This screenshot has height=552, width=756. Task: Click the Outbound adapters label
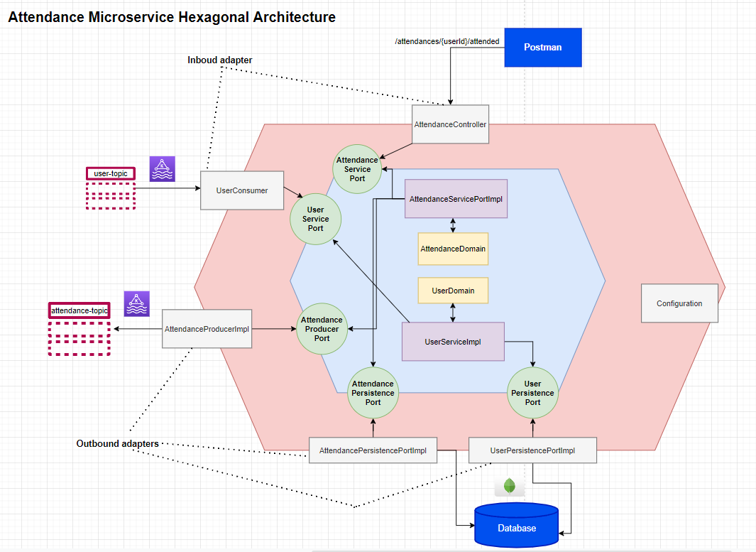click(117, 443)
